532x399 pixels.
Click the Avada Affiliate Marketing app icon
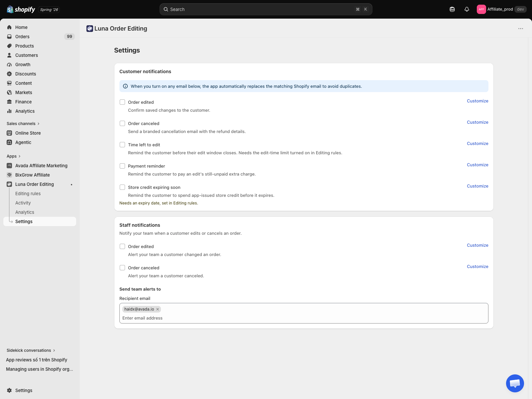pos(9,166)
